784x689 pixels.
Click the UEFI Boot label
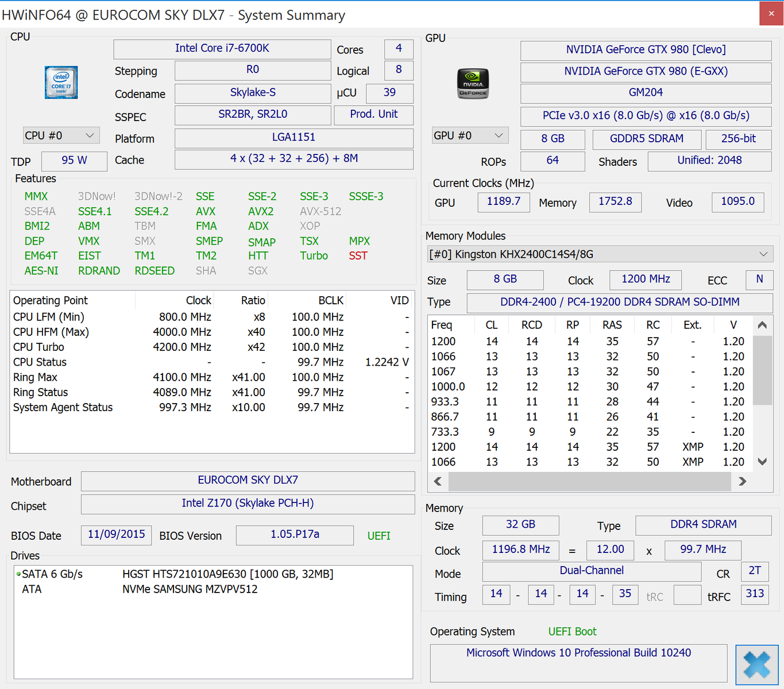click(x=572, y=632)
